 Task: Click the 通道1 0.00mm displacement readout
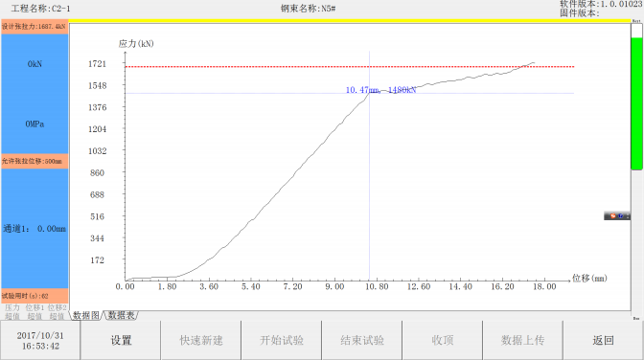click(x=34, y=229)
